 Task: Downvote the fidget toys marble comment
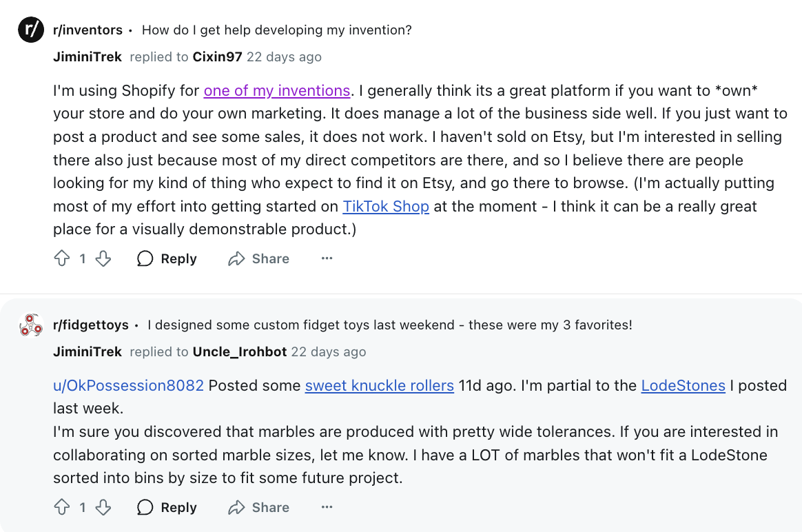tap(103, 507)
